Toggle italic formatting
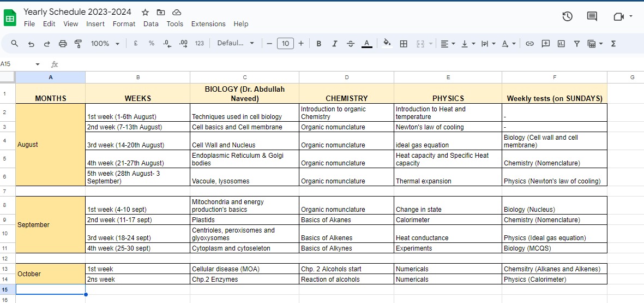 click(x=334, y=44)
